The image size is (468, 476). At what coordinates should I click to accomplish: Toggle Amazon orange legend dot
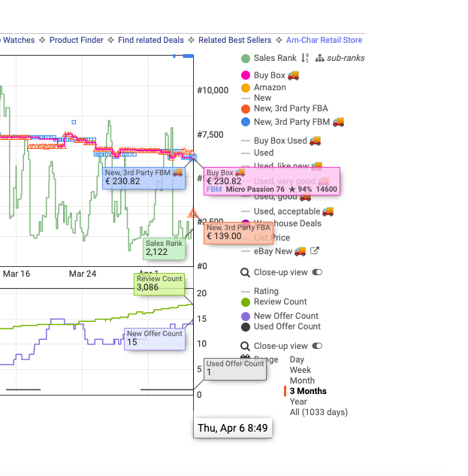point(246,88)
